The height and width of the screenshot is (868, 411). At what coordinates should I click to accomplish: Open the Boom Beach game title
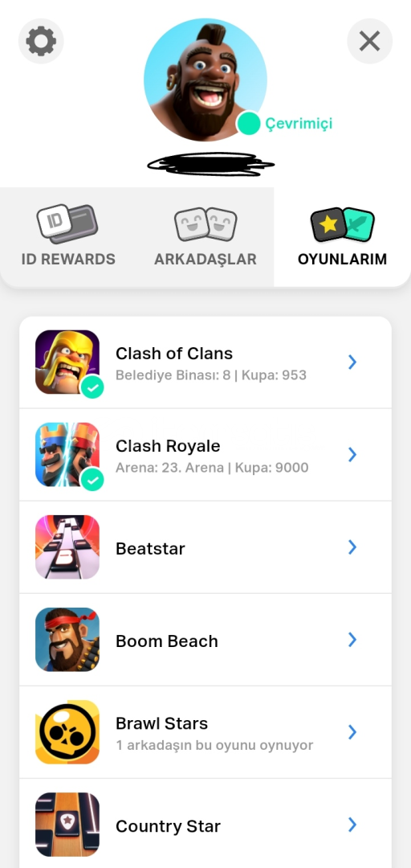coord(166,641)
